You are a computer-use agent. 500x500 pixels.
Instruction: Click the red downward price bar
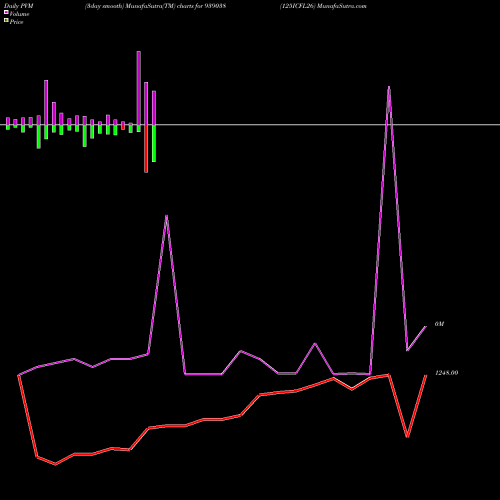(x=146, y=148)
